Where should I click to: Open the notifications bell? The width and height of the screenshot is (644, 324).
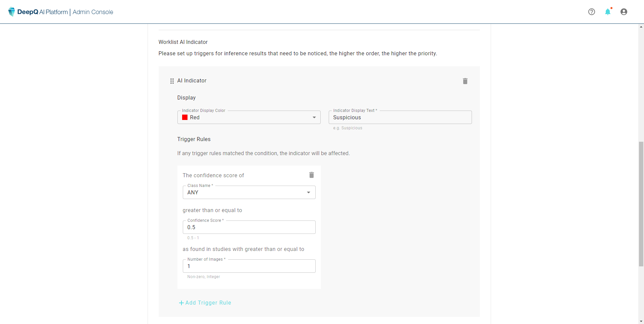pyautogui.click(x=607, y=12)
